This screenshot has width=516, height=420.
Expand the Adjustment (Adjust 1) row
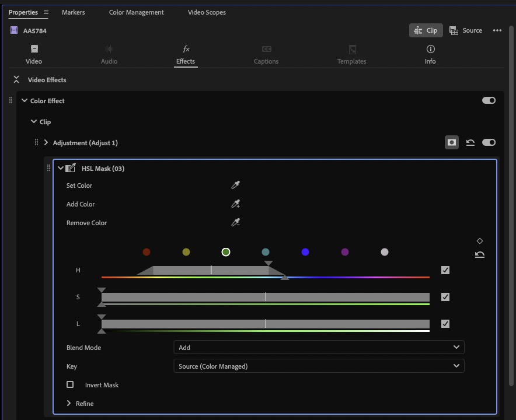click(46, 142)
